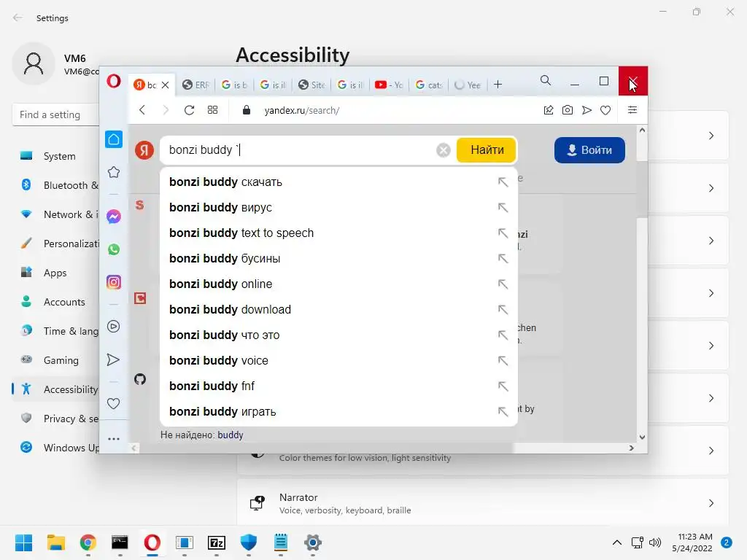Open Gaming in Settings sidebar
The width and height of the screenshot is (747, 560).
coord(55,360)
